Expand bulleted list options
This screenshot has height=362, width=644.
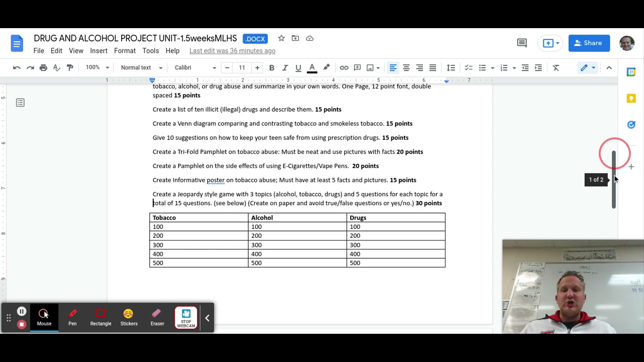[493, 68]
